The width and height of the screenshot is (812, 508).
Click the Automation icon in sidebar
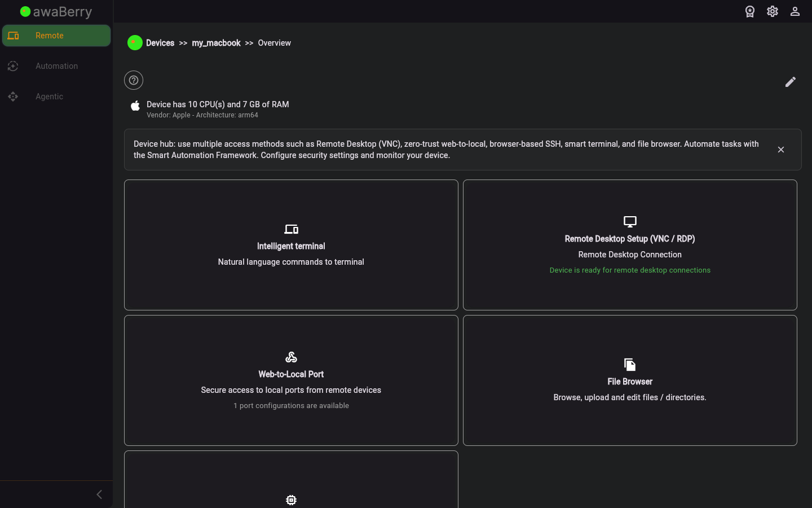13,66
